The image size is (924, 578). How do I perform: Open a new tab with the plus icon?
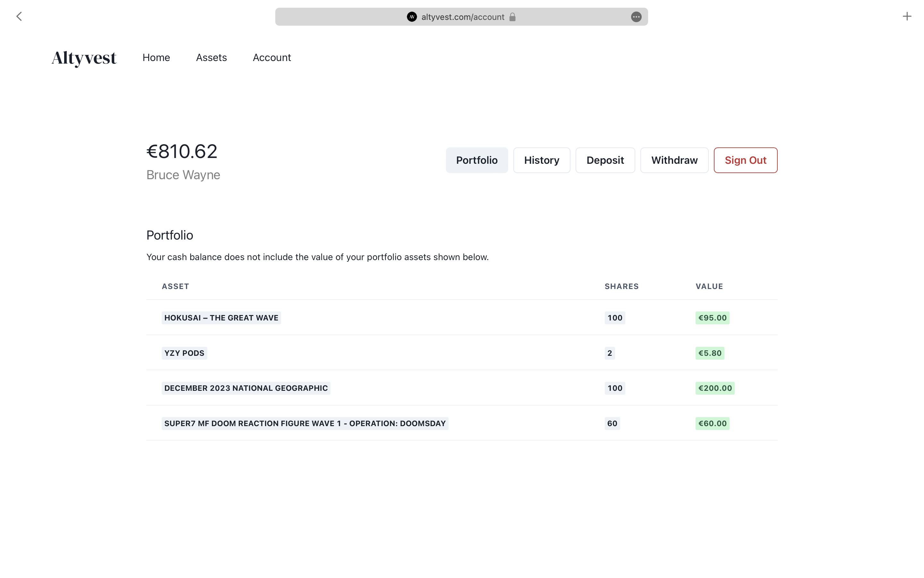click(x=907, y=16)
